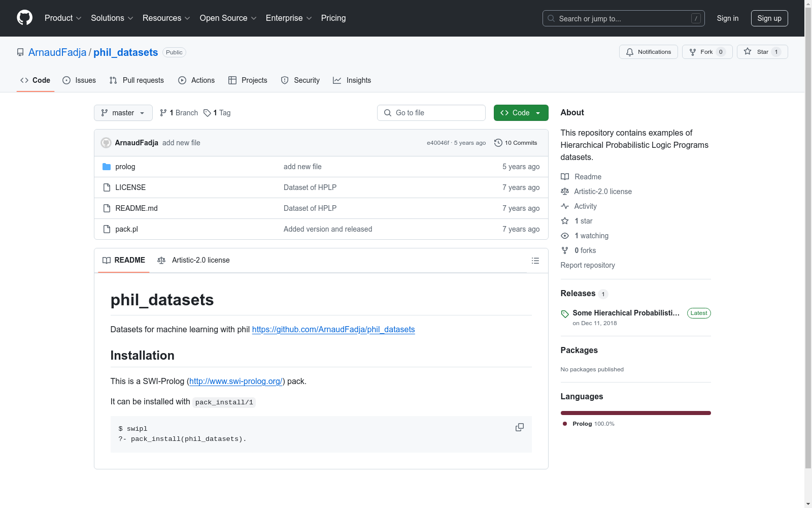Expand the Enterprise menu
812x508 pixels.
[289, 18]
